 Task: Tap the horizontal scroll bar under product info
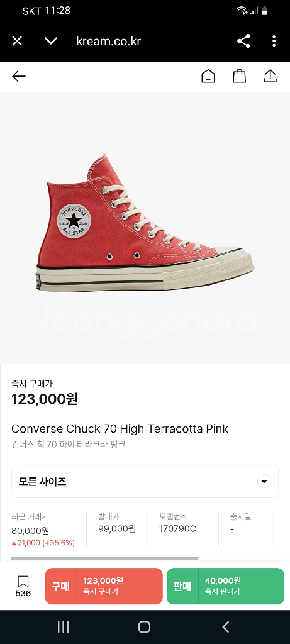(x=105, y=558)
